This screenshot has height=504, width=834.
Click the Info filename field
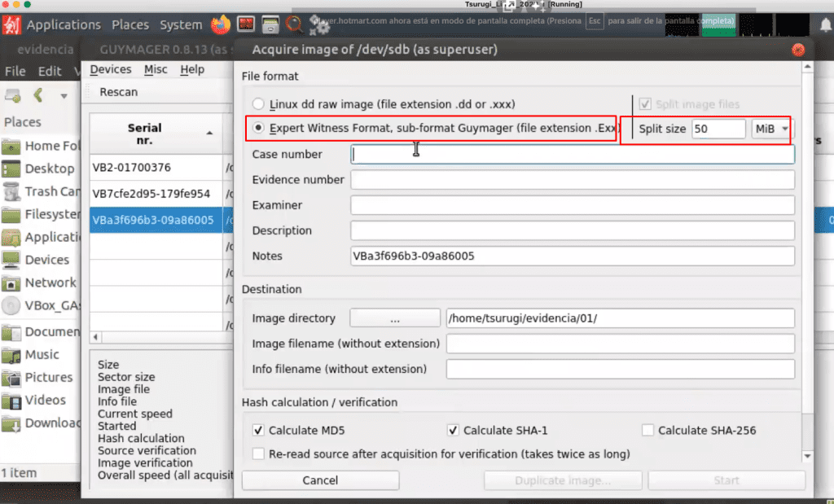[621, 370]
